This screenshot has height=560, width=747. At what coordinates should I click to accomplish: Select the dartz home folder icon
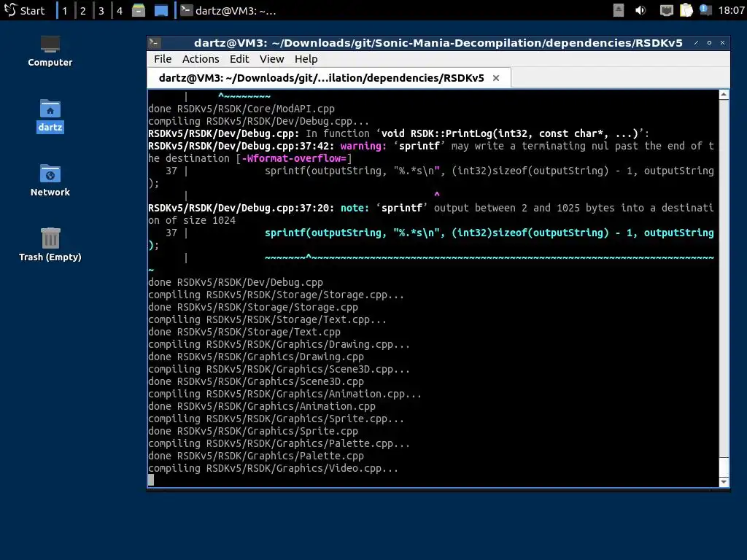tap(50, 116)
